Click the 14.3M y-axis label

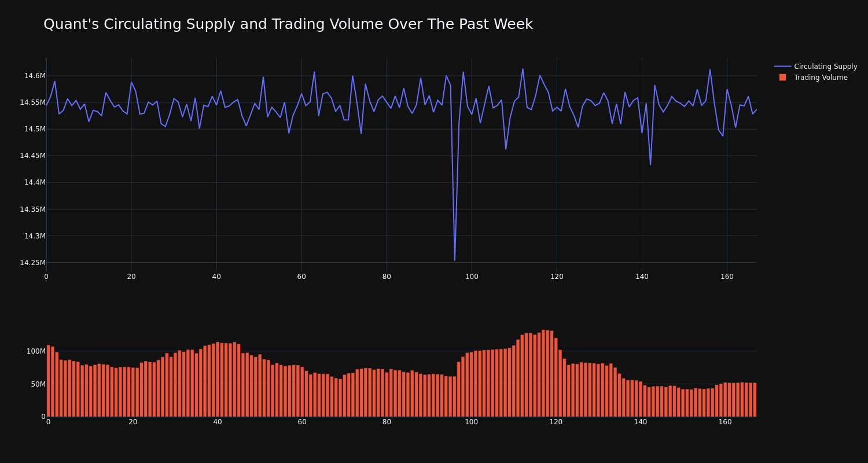[35, 236]
